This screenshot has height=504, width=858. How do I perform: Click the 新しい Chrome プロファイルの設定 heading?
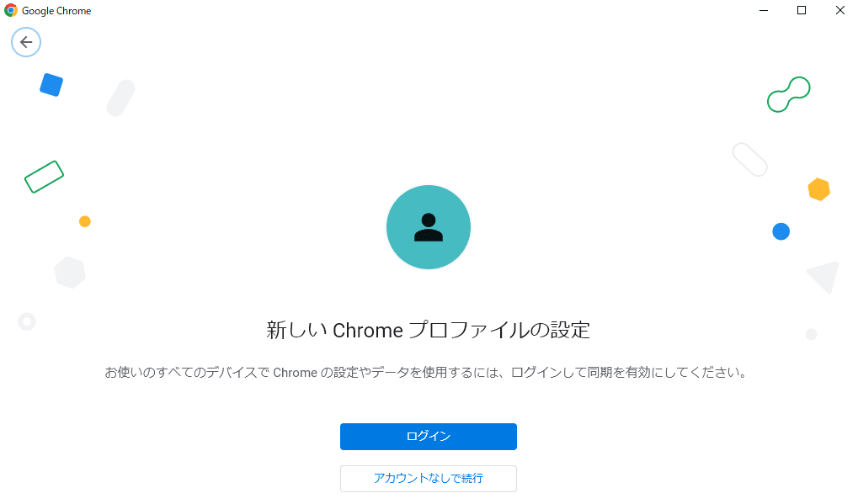click(429, 330)
